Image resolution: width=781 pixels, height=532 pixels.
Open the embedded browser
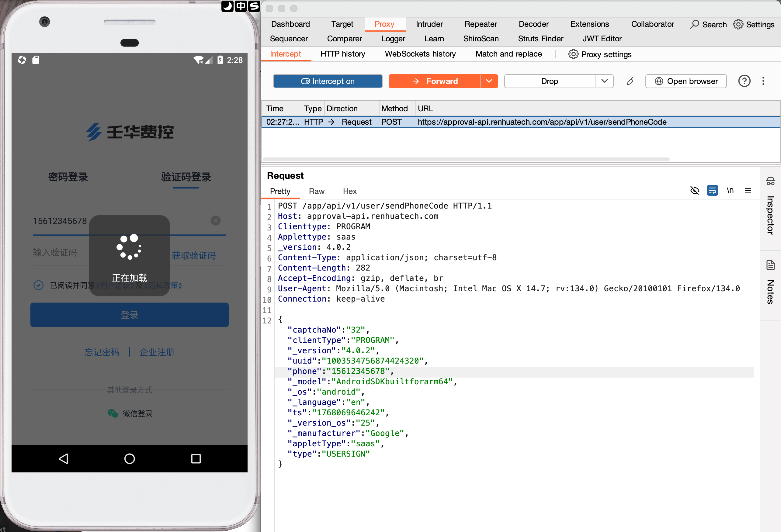(x=686, y=81)
